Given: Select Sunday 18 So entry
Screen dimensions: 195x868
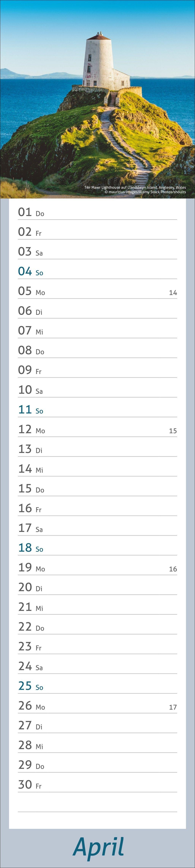Looking at the screenshot, I should click(x=31, y=548).
